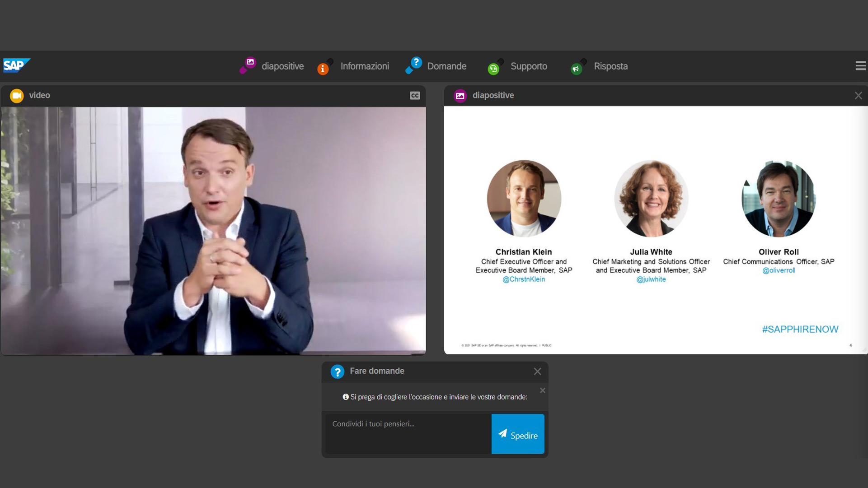Open the @ChrstnKlein Twitter link
Image resolution: width=868 pixels, height=488 pixels.
pos(524,279)
